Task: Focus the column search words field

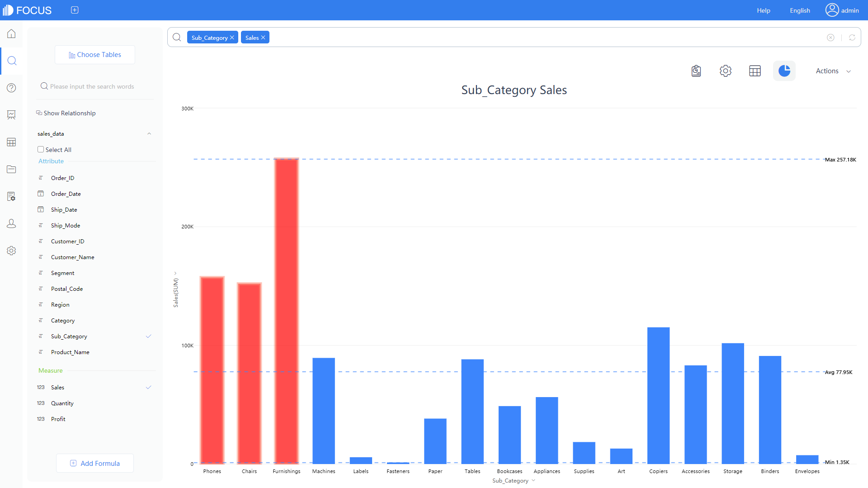Action: coord(95,86)
